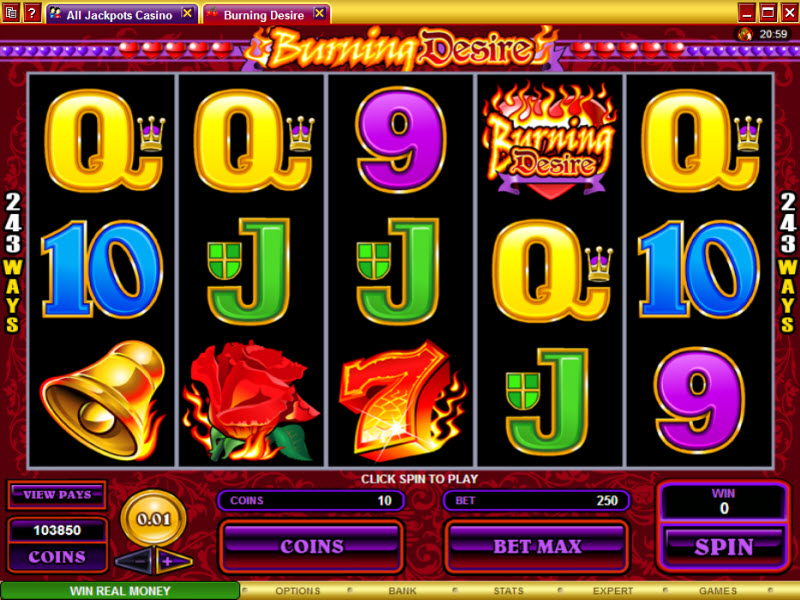The width and height of the screenshot is (800, 600).
Task: Switch to the All Jackpots Casino tab
Action: 121,14
